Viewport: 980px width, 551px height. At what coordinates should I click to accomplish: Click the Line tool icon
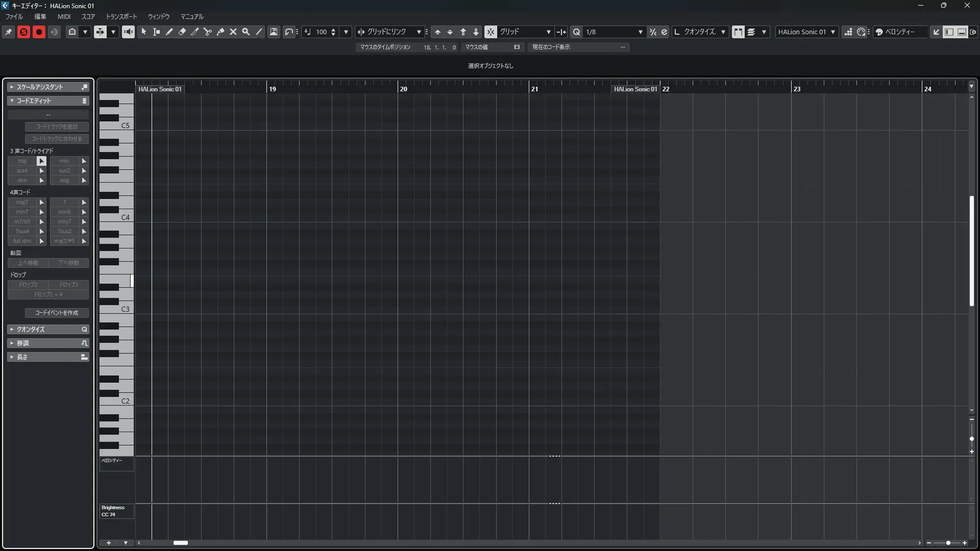[x=259, y=32]
